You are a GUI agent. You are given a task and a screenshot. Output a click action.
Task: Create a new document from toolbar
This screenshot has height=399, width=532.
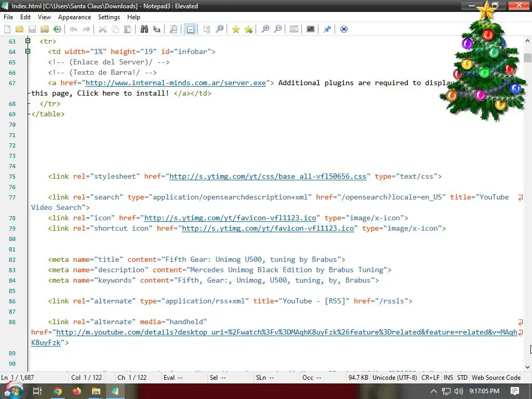[x=7, y=29]
